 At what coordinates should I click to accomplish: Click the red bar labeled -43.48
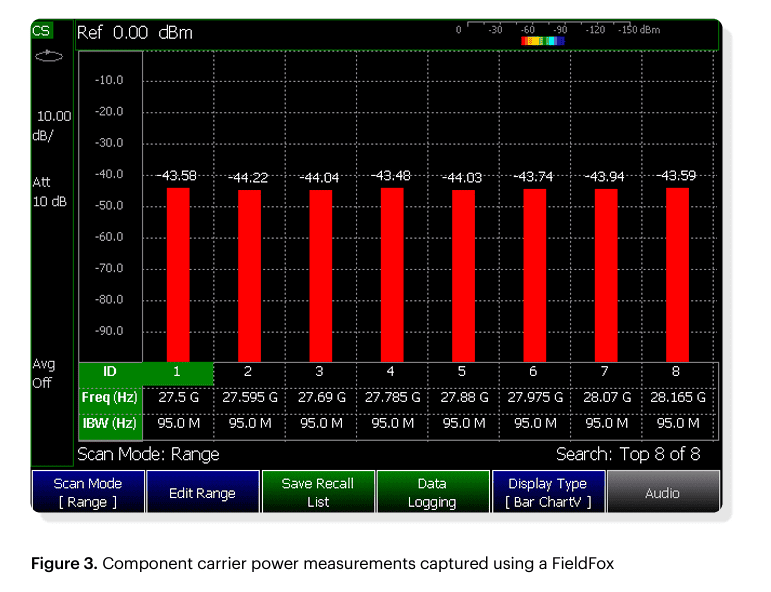point(392,275)
